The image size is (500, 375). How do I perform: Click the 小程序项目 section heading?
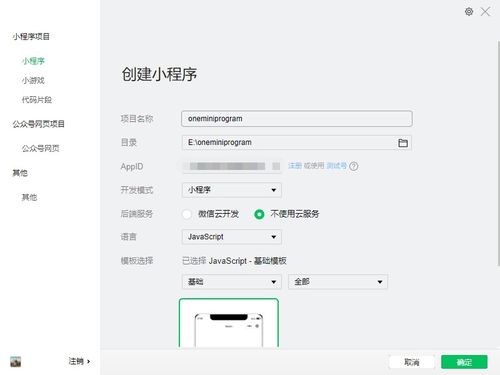31,37
